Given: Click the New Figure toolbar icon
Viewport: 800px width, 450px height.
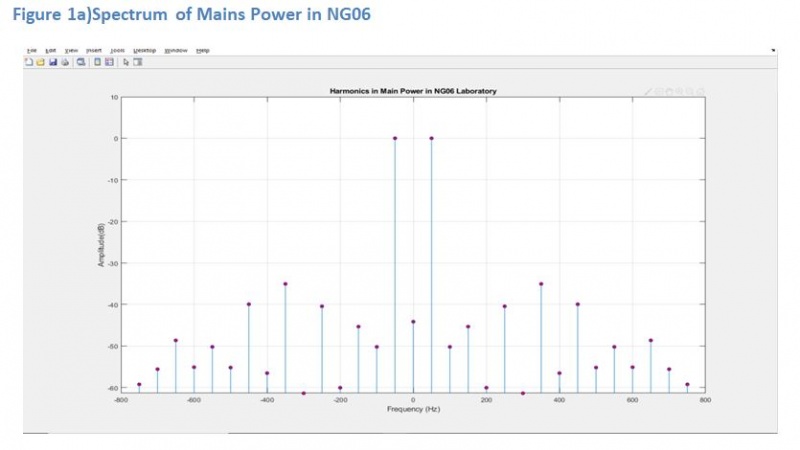Looking at the screenshot, I should 29,62.
